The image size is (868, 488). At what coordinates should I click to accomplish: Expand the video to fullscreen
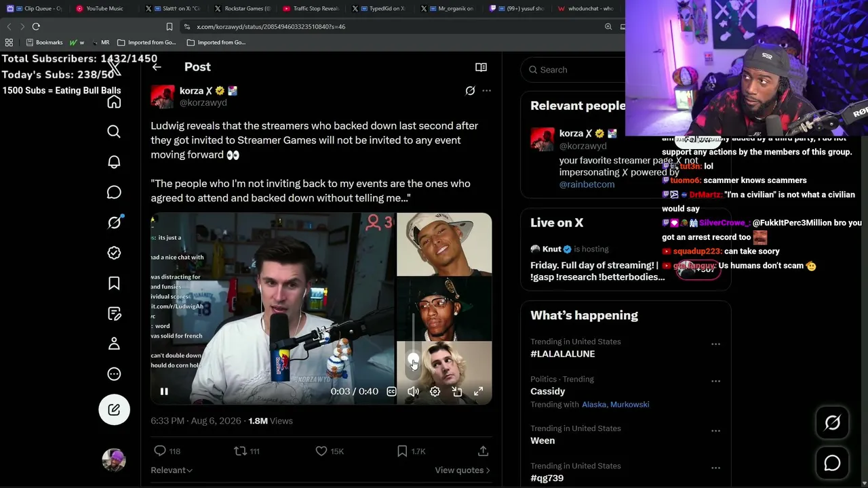[478, 391]
